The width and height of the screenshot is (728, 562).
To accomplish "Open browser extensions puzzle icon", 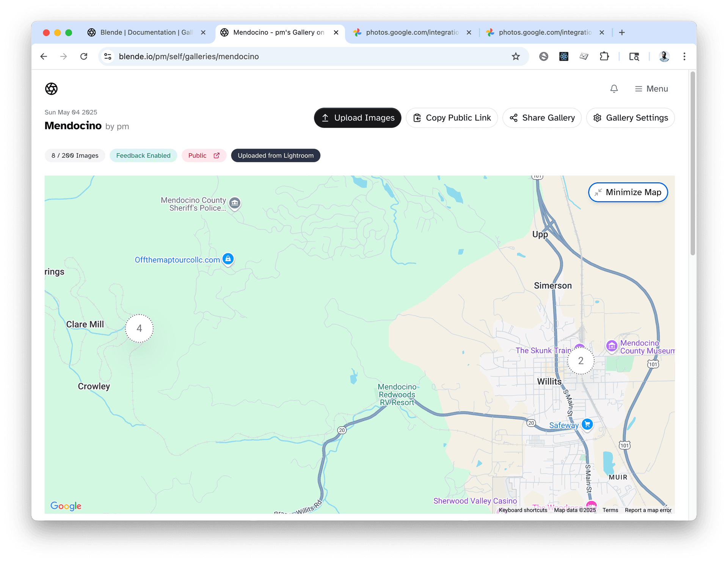I will [604, 56].
